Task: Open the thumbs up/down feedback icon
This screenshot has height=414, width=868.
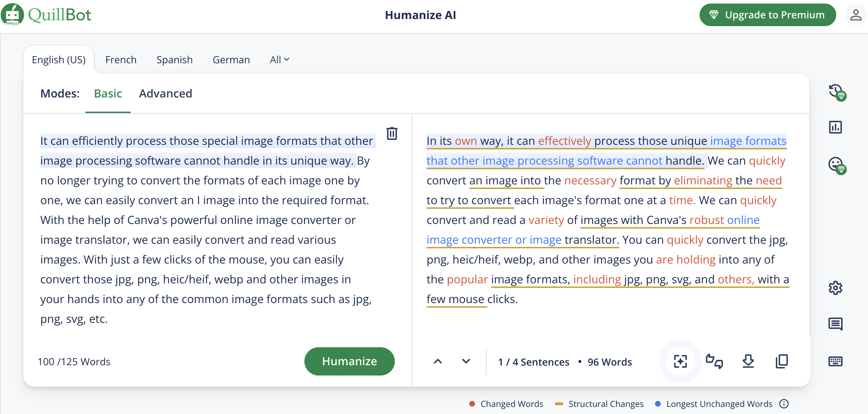Action: pyautogui.click(x=714, y=361)
